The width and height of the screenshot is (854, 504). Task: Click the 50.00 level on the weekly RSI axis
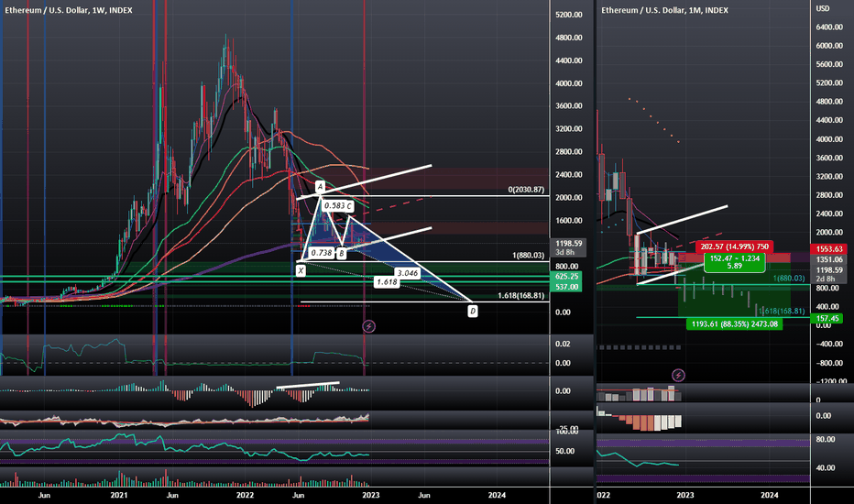coord(564,451)
